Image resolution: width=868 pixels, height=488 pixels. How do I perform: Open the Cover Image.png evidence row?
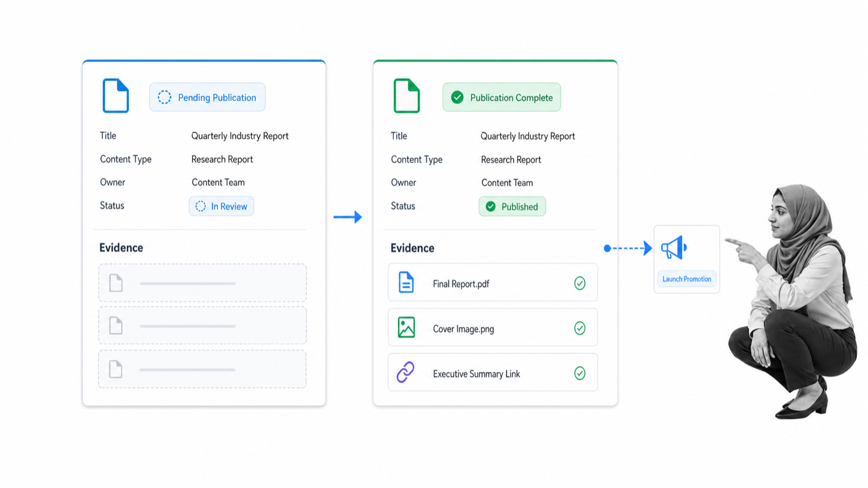point(493,327)
